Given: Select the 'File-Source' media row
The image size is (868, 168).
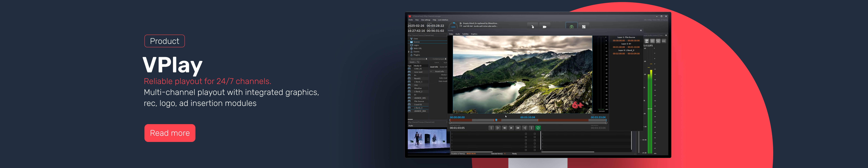Looking at the screenshot, I should click(x=418, y=101).
